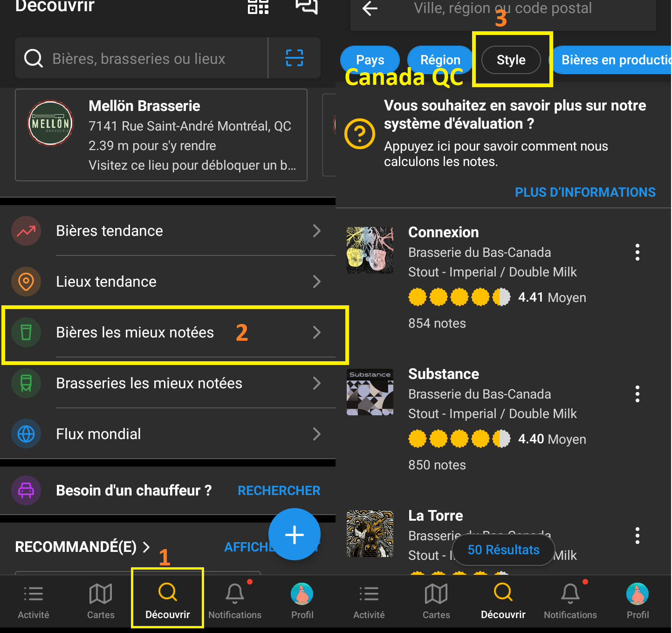
Task: Tap PLUS D'INFORMATIONS link
Action: click(x=585, y=192)
